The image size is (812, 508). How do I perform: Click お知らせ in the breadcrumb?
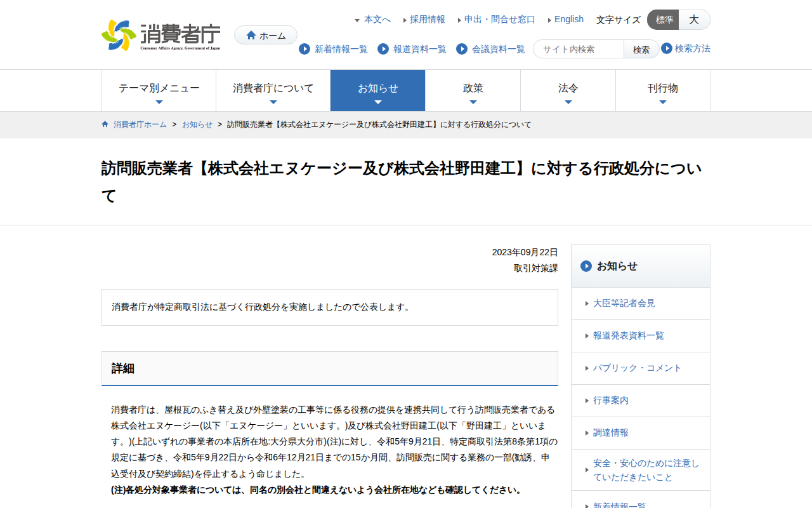(197, 124)
